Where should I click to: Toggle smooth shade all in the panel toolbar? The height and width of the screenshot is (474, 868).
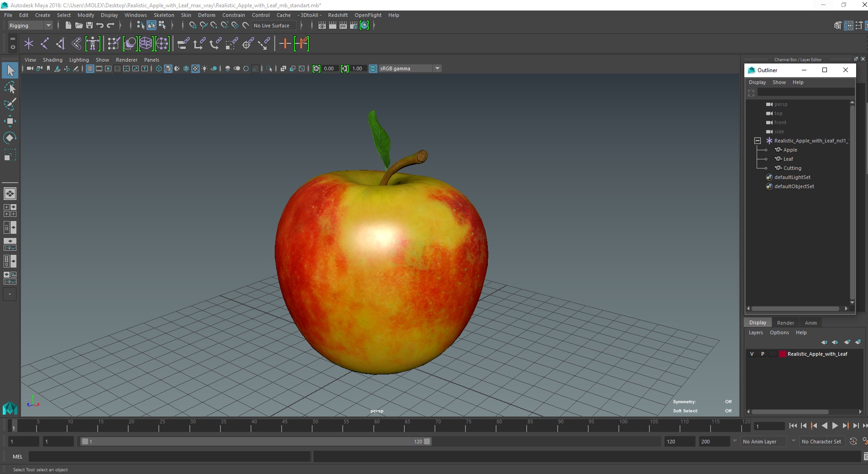168,68
